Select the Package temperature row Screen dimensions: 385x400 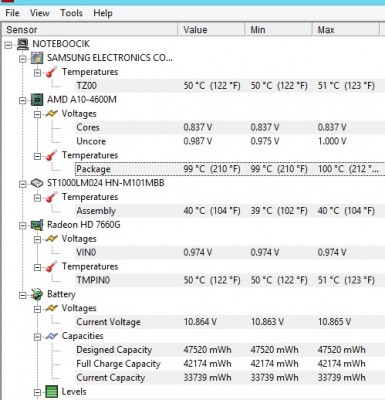coord(230,169)
